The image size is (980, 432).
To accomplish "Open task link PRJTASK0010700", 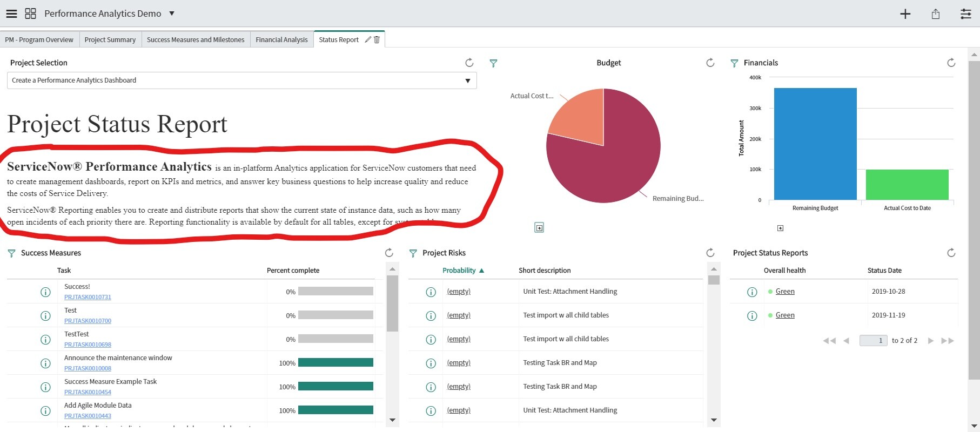I will click(x=88, y=321).
